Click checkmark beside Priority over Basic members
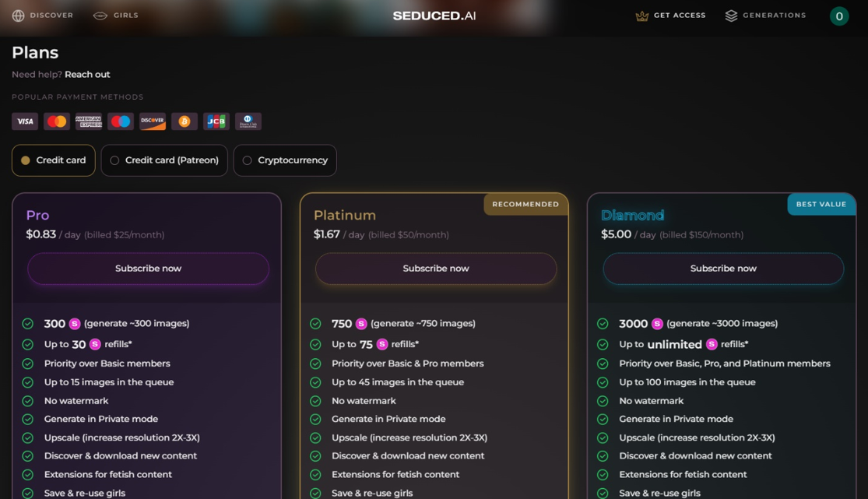868x499 pixels. click(28, 364)
